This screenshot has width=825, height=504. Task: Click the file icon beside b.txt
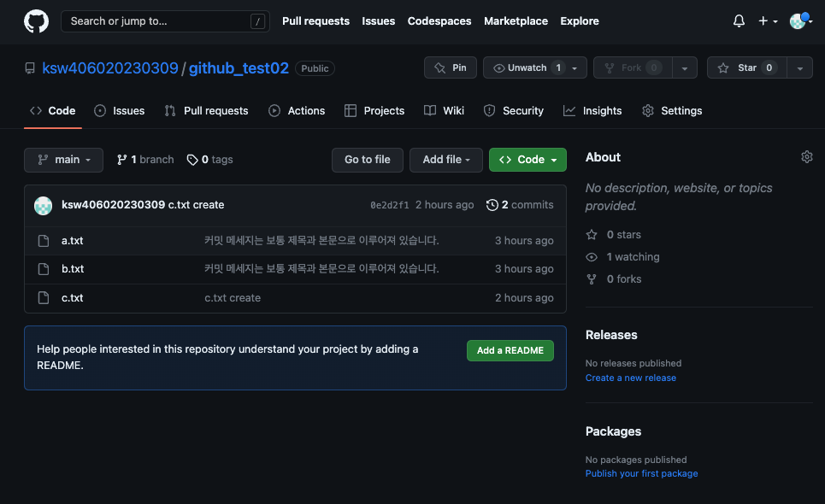(44, 269)
